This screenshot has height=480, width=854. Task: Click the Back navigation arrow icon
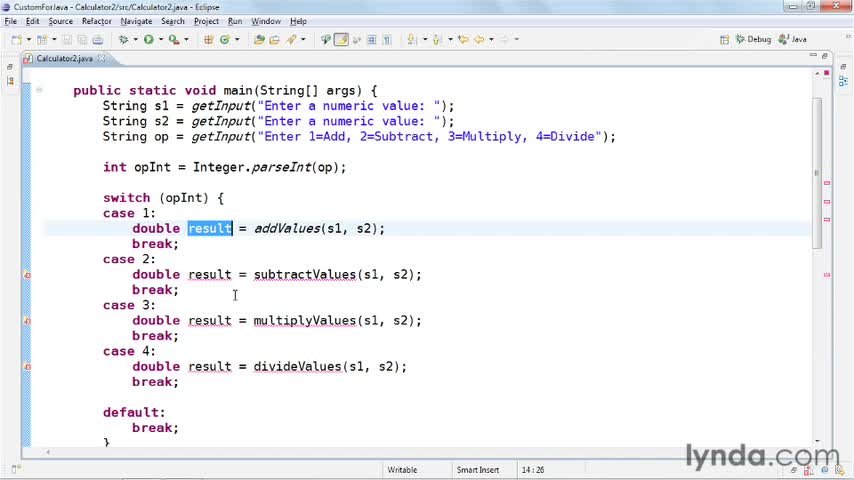click(x=479, y=40)
